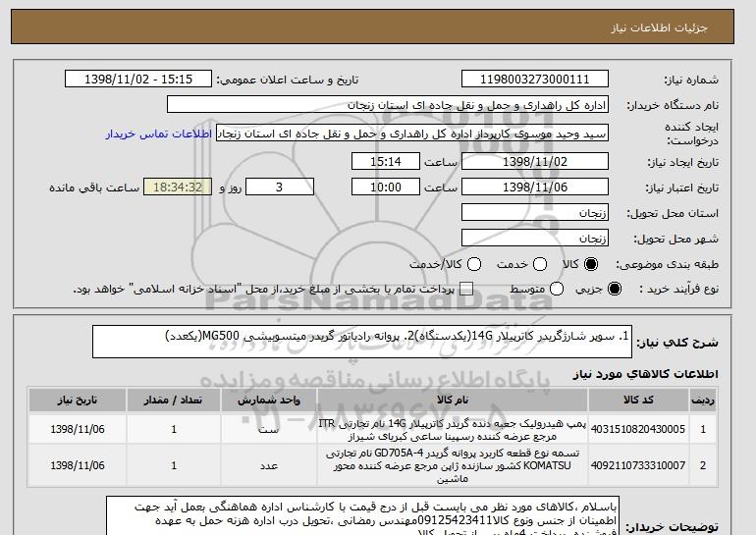Click the تاریخ نیاز column header
756x535 pixels.
point(78,401)
